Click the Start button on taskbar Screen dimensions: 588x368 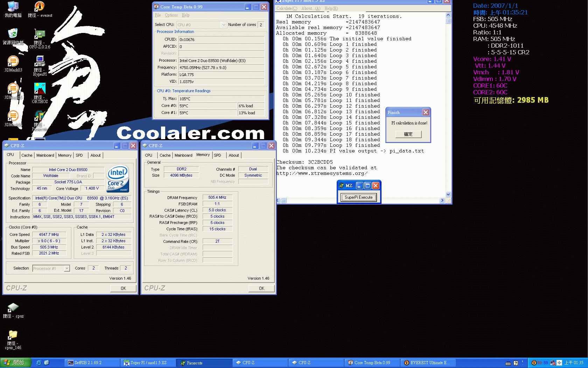click(x=16, y=363)
